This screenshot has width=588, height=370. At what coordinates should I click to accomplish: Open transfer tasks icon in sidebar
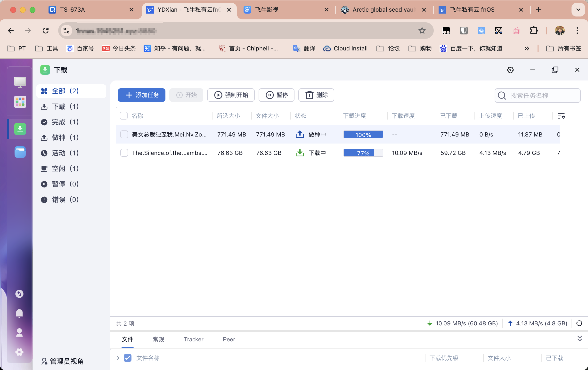click(x=20, y=294)
